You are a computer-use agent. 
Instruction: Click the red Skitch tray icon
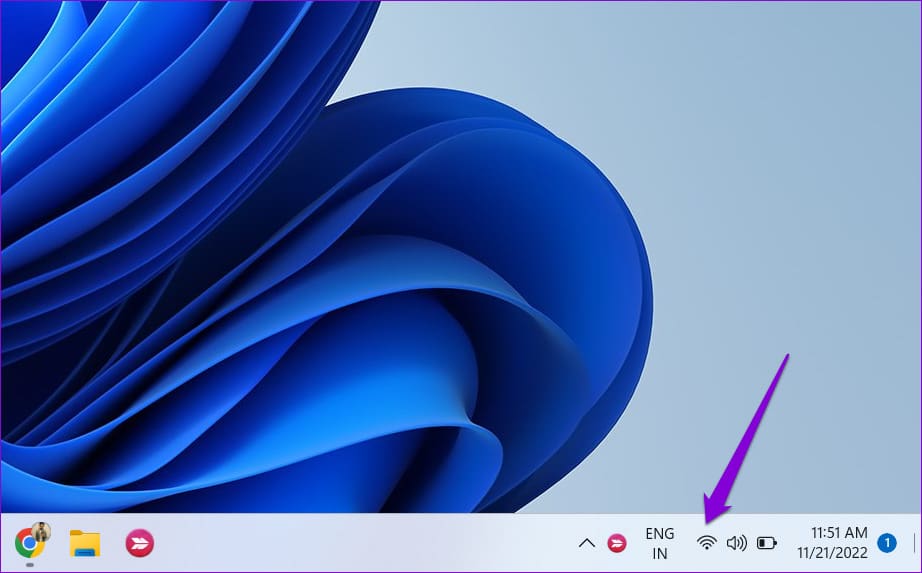click(x=617, y=543)
